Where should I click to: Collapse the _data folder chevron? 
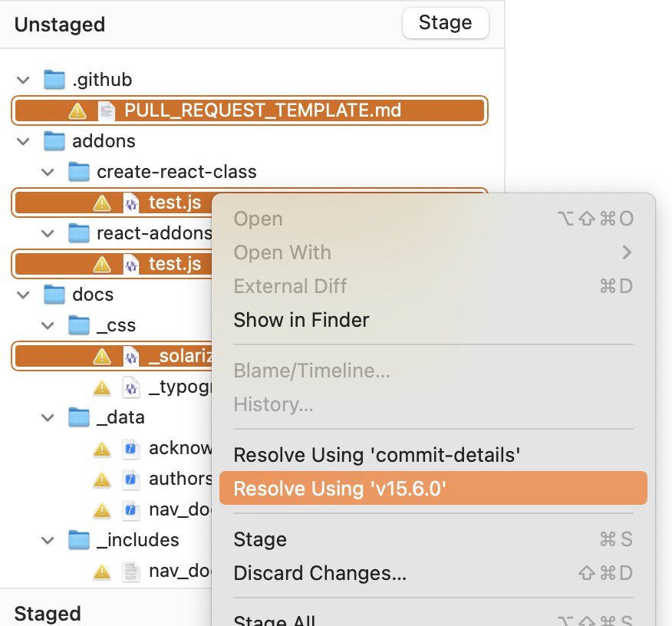[48, 417]
